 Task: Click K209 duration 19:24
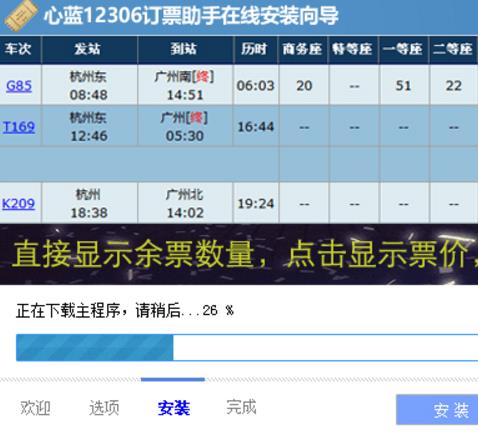click(x=255, y=203)
